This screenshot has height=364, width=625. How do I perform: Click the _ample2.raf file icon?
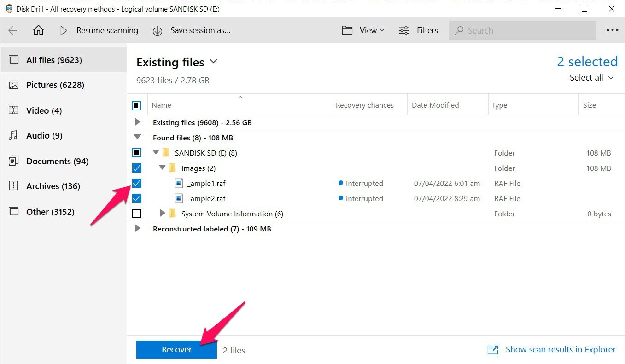[x=179, y=198]
